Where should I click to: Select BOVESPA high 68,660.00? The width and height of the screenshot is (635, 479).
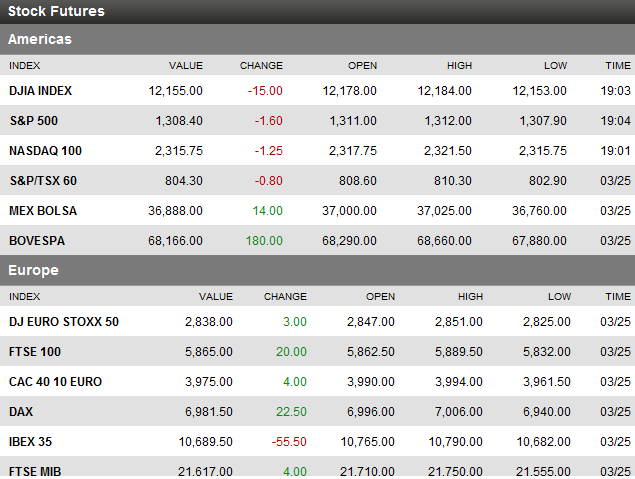click(444, 241)
